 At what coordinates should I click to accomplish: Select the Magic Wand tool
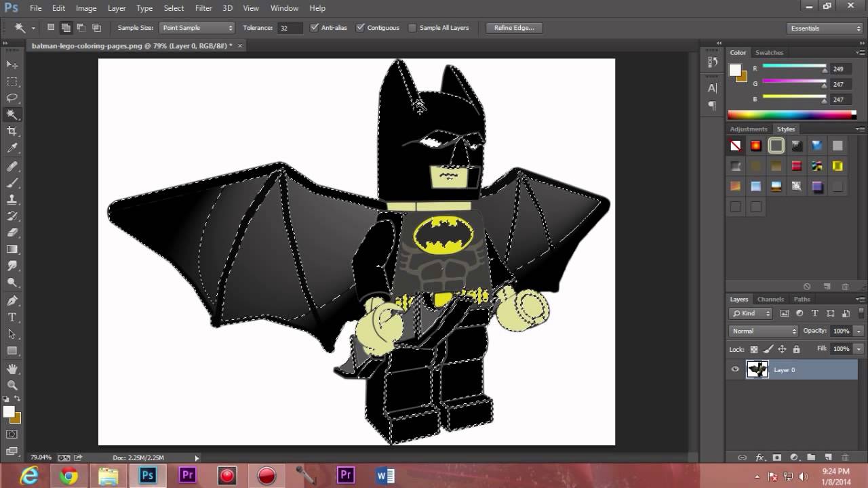(12, 115)
